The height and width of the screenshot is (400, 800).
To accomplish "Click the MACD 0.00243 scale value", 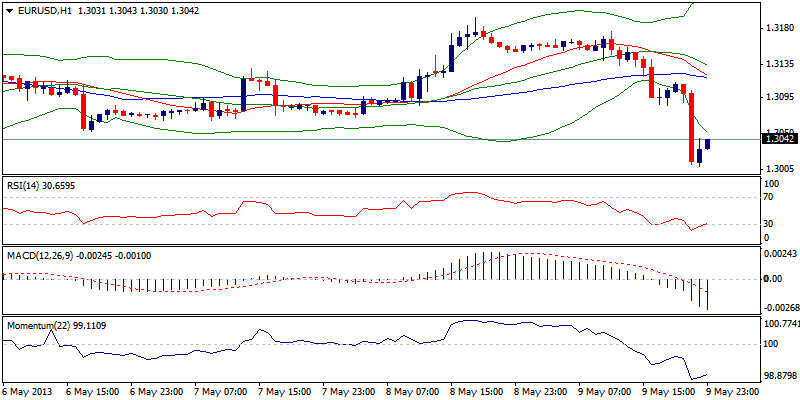I will point(780,255).
